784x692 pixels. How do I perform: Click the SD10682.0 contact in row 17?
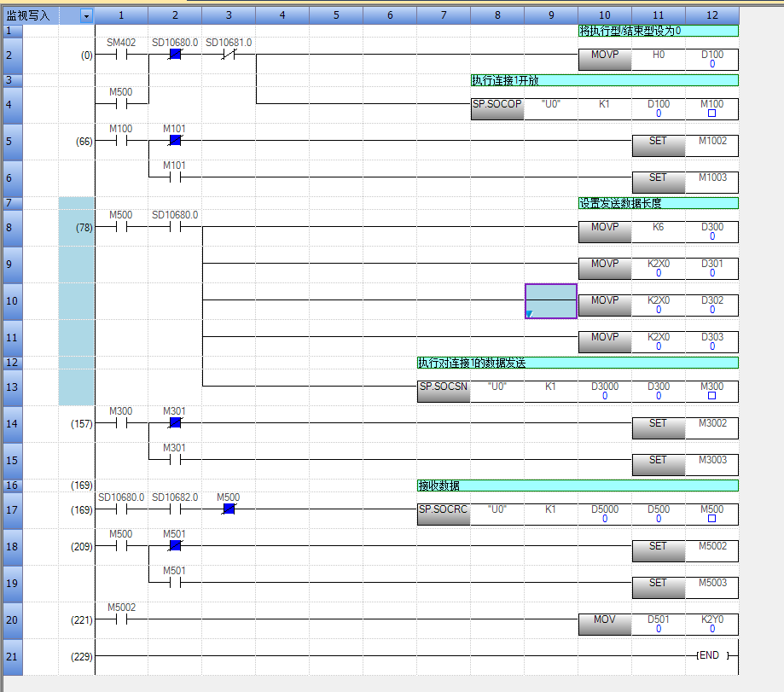[x=175, y=509]
